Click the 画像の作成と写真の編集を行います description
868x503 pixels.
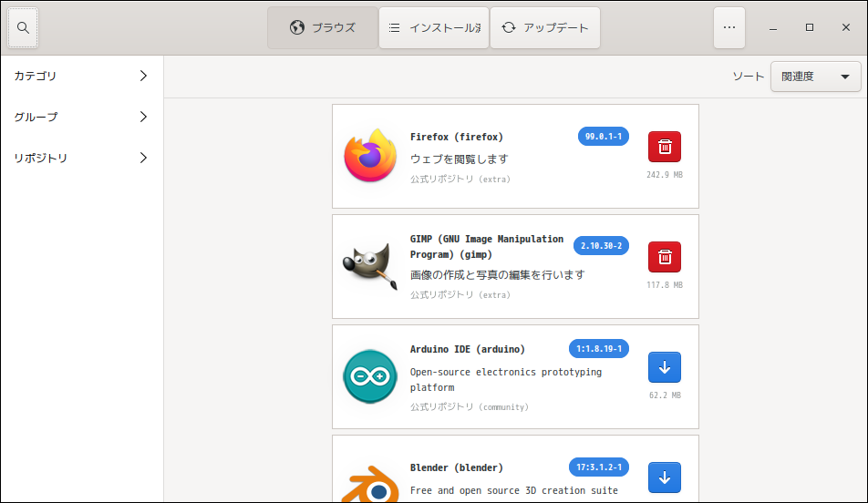tap(497, 275)
